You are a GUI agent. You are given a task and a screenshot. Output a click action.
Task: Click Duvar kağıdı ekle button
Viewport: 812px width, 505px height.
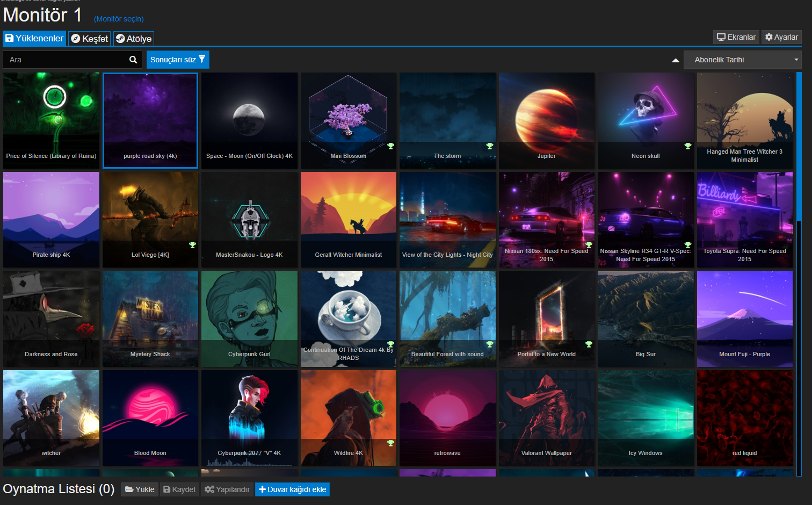click(x=292, y=489)
